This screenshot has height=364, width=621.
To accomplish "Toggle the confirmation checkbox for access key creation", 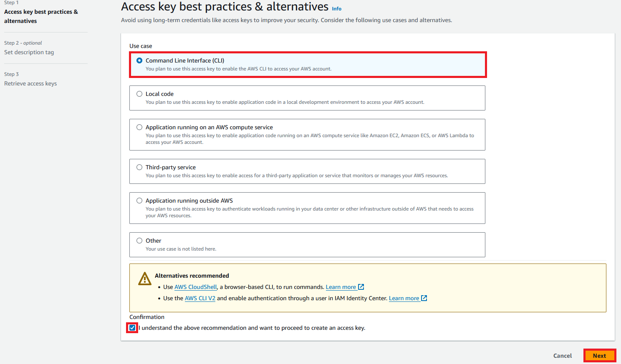I will pyautogui.click(x=132, y=328).
